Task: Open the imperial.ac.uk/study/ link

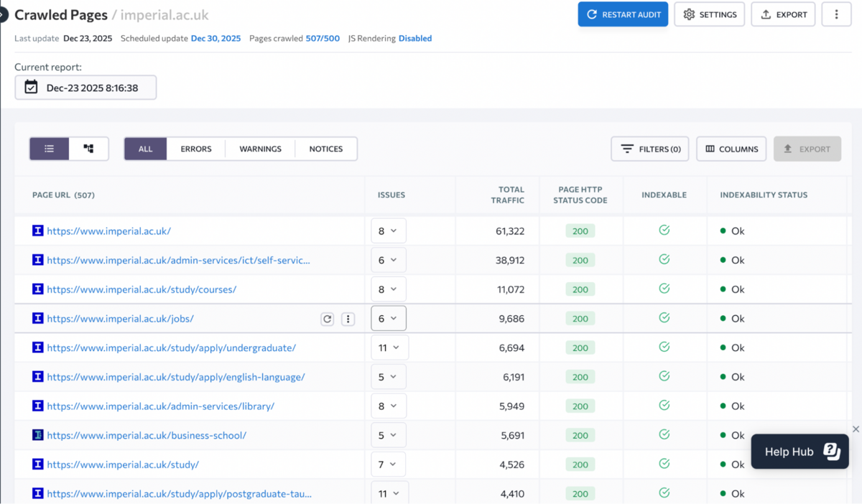Action: tap(123, 465)
